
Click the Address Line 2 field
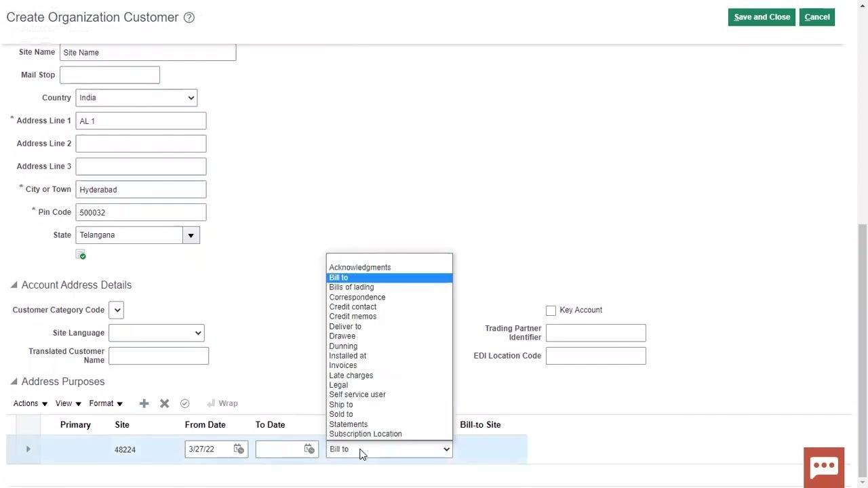pos(141,144)
